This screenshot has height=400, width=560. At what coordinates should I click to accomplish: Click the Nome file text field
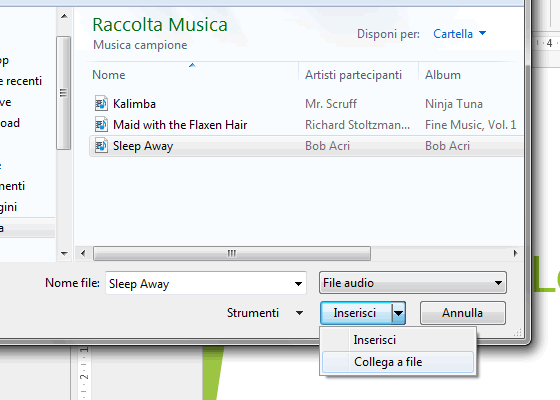click(x=198, y=284)
